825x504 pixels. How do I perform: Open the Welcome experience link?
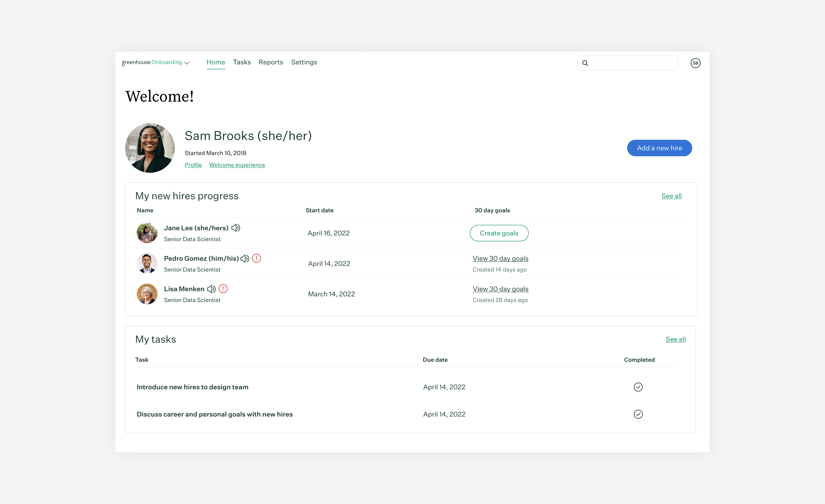237,165
